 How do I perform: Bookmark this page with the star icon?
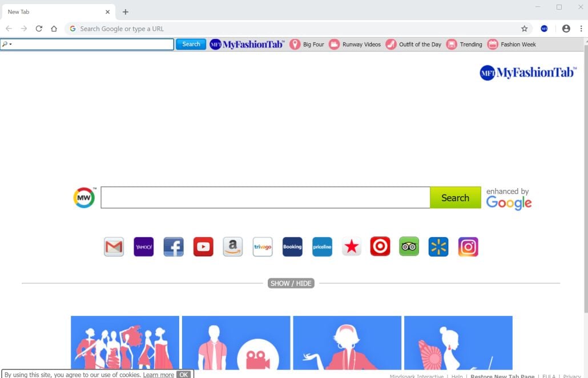(x=524, y=29)
